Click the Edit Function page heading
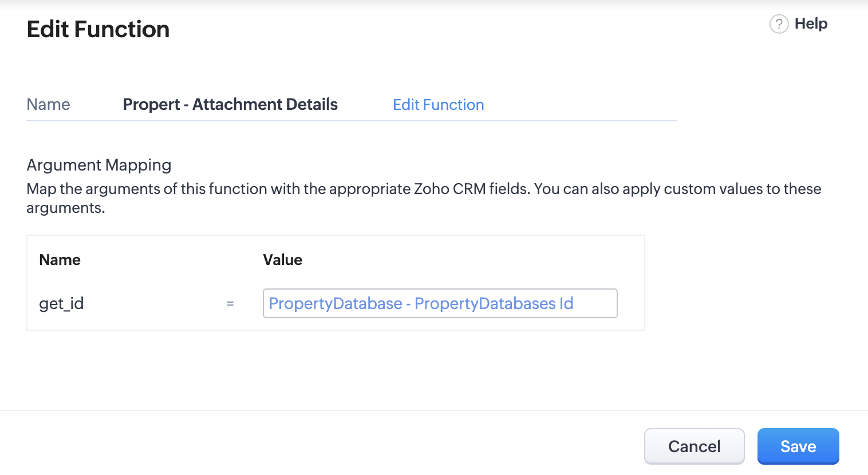Viewport: 868px width, 475px height. tap(98, 29)
